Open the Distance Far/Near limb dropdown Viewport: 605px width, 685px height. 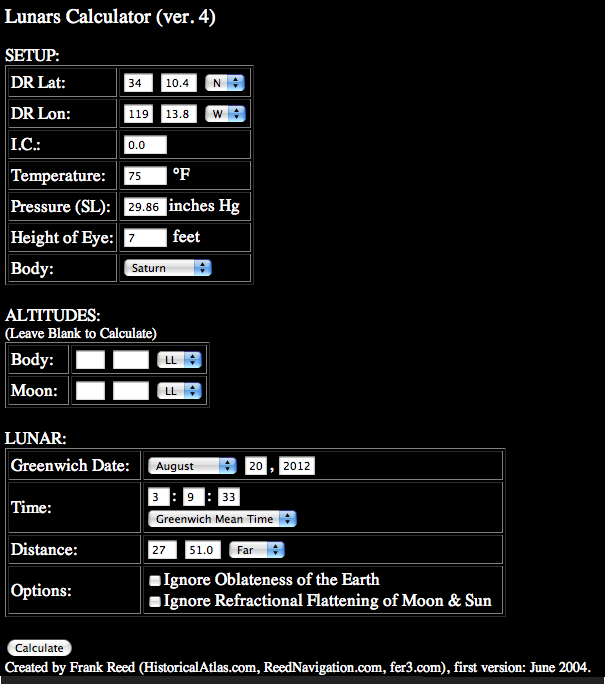[x=257, y=550]
